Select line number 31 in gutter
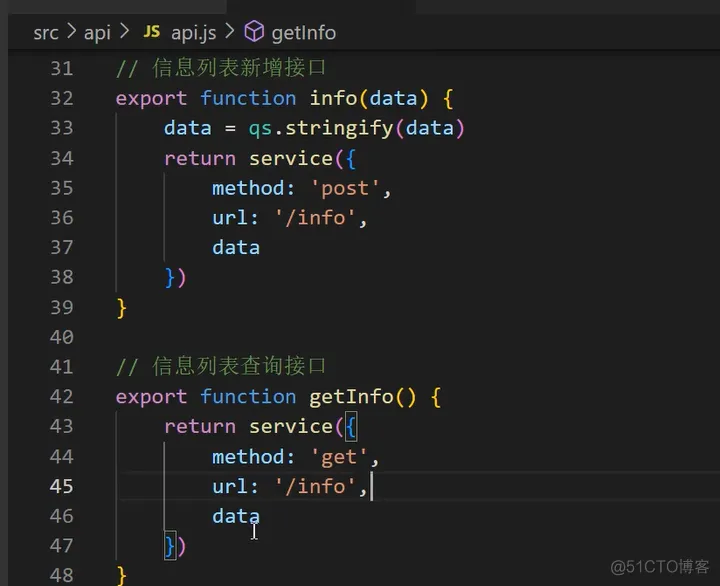Screen dimensions: 720x586 [x=62, y=68]
